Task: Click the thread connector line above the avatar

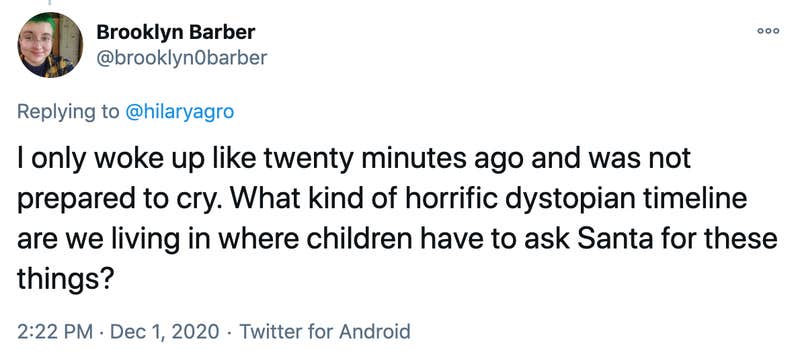Action: point(50,3)
